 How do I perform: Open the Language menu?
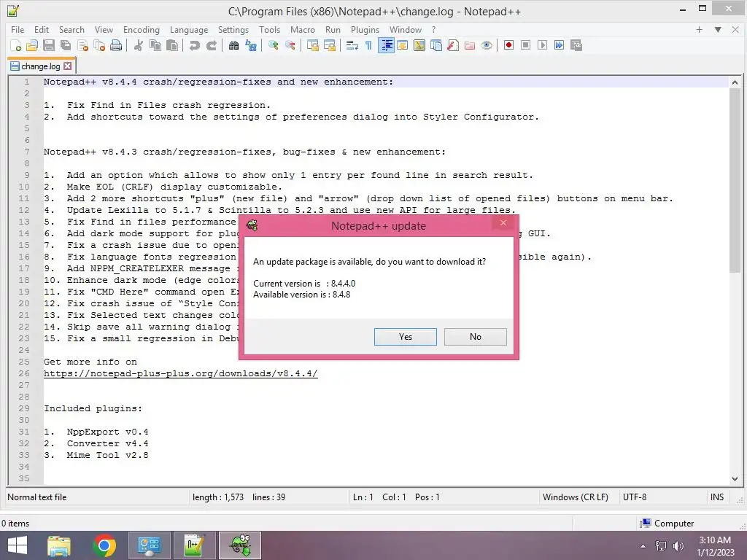pos(189,29)
